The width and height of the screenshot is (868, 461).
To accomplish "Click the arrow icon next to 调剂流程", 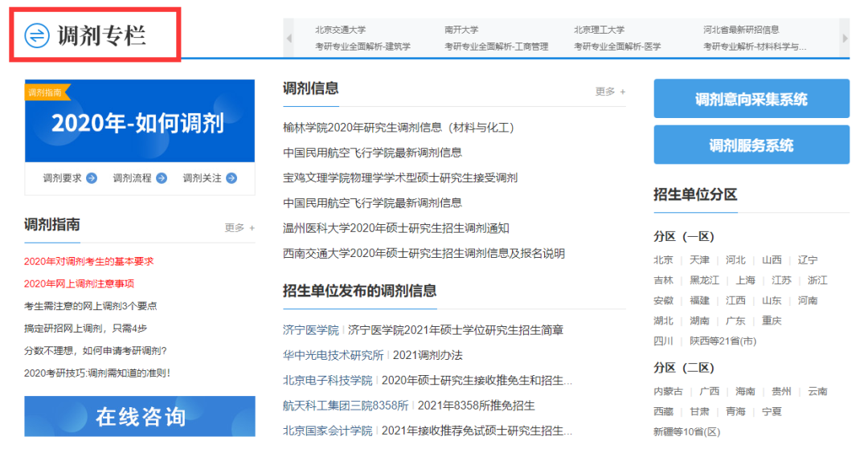I will tap(162, 178).
